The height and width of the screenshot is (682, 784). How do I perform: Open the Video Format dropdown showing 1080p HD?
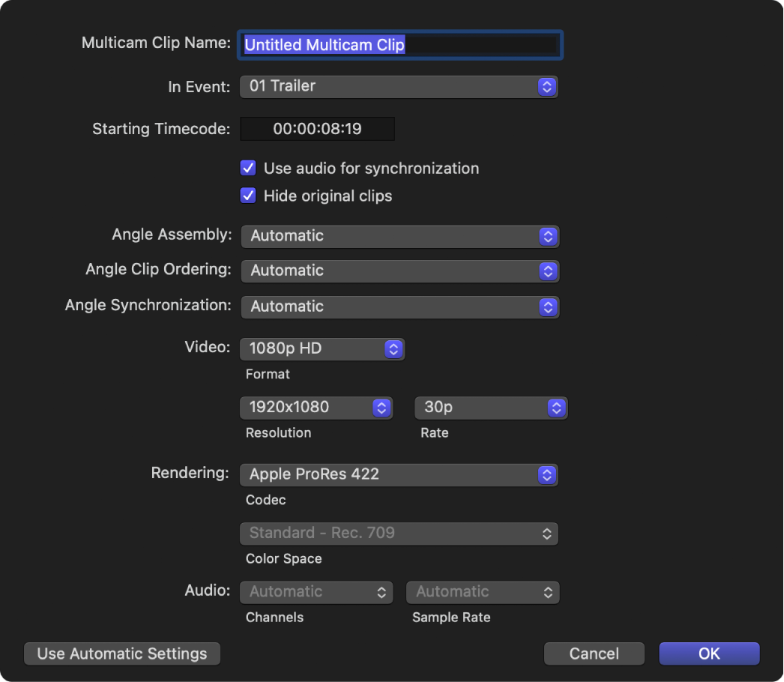(x=322, y=348)
